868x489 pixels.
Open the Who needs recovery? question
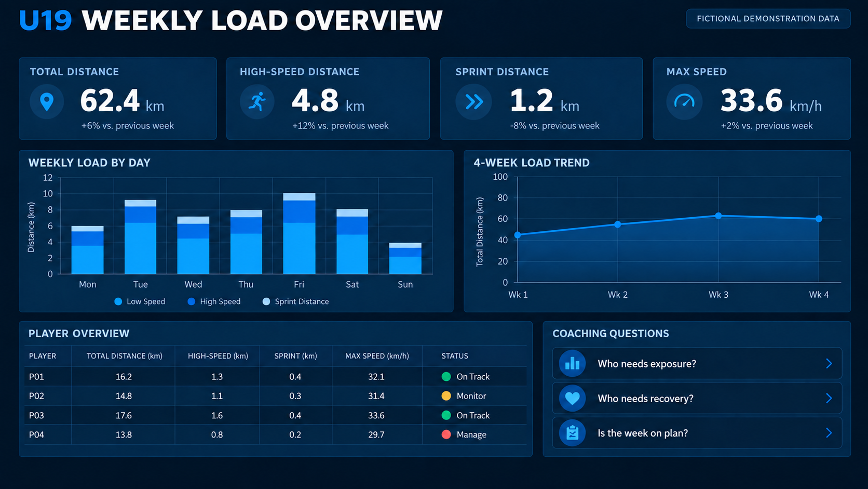[697, 398]
